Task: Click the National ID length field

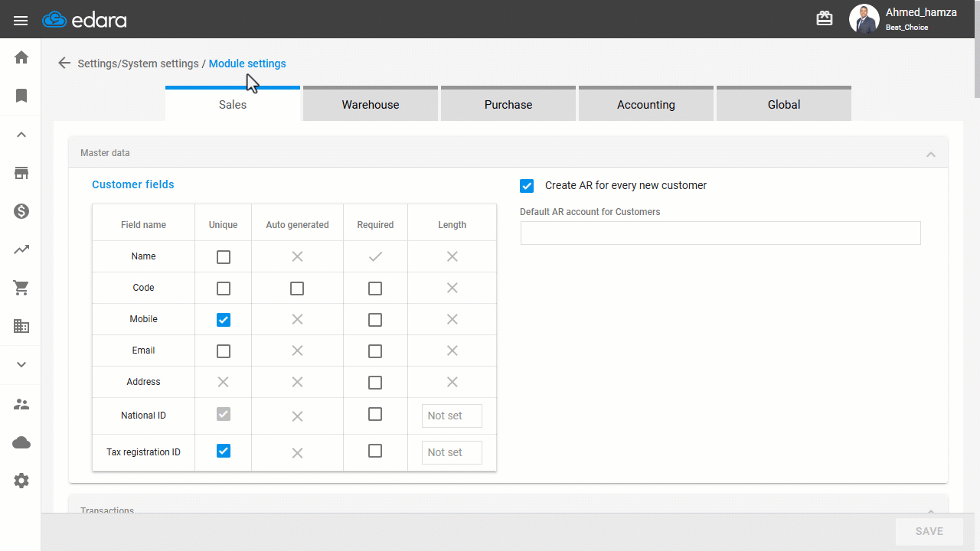Action: click(x=452, y=416)
